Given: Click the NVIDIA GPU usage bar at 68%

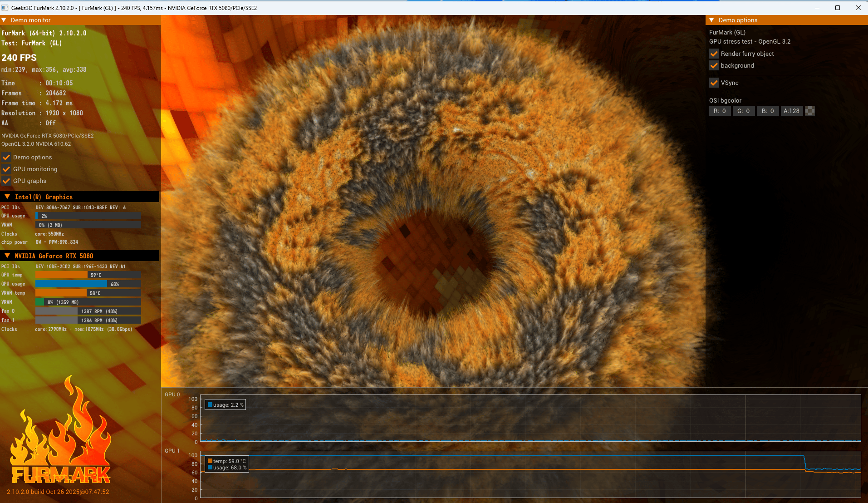Looking at the screenshot, I should (88, 284).
